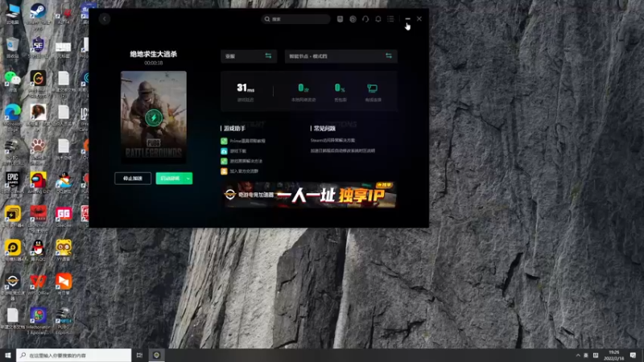Screen dimensions: 644x362
Task: Open Recycle Bin desktop icon
Action: coord(12,47)
